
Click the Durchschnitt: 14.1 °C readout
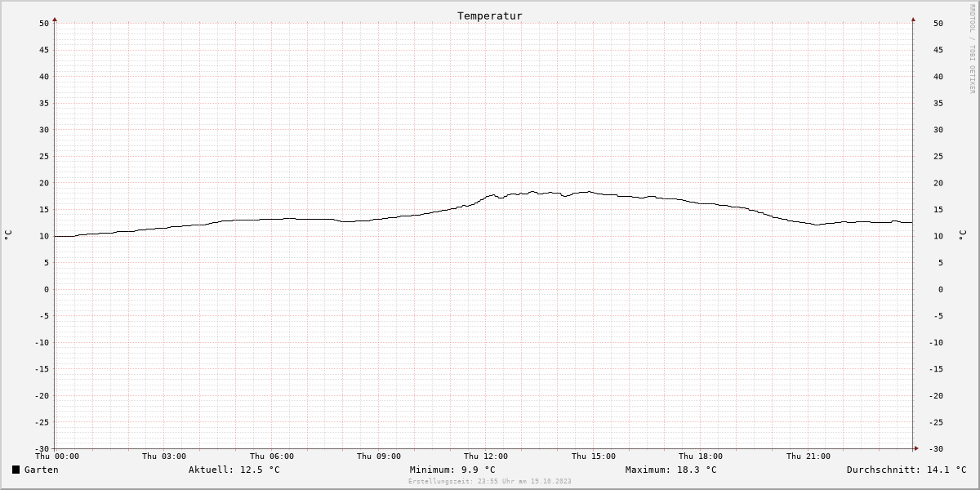point(906,470)
